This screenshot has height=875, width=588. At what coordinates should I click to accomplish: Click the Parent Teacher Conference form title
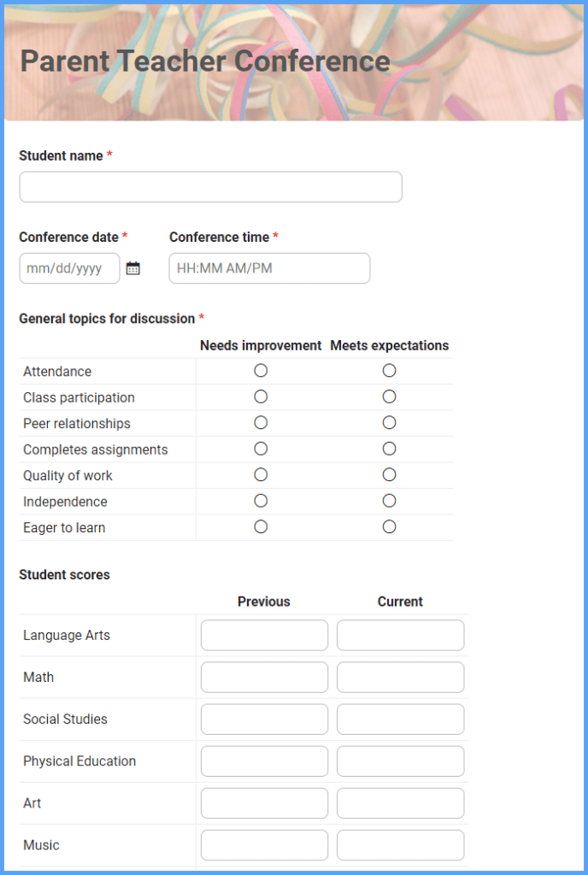[204, 61]
